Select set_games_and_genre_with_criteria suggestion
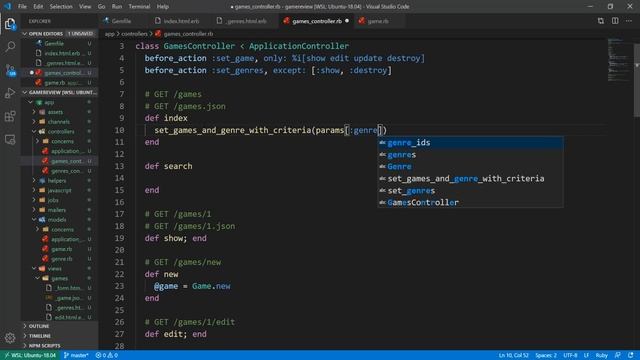 coord(470,179)
